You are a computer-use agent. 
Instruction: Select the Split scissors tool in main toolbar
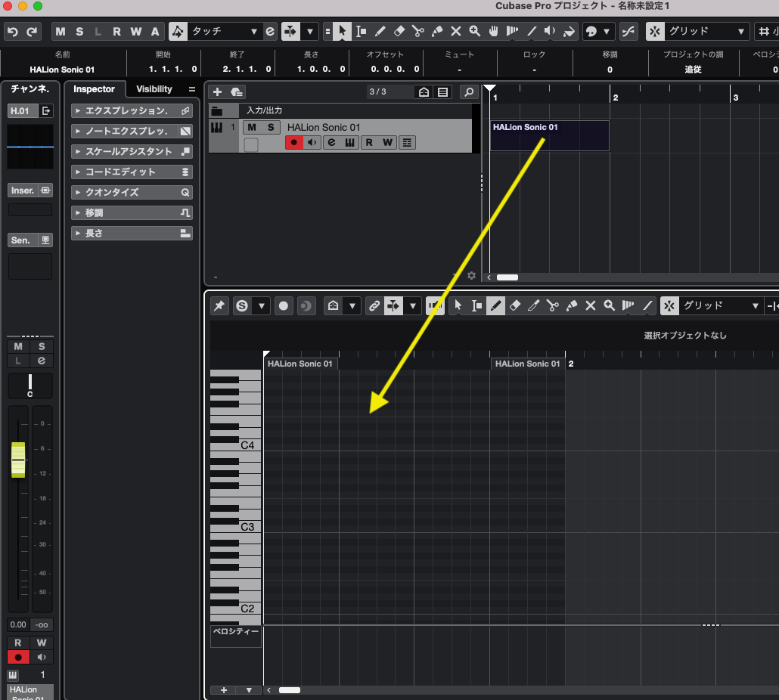[x=417, y=32]
